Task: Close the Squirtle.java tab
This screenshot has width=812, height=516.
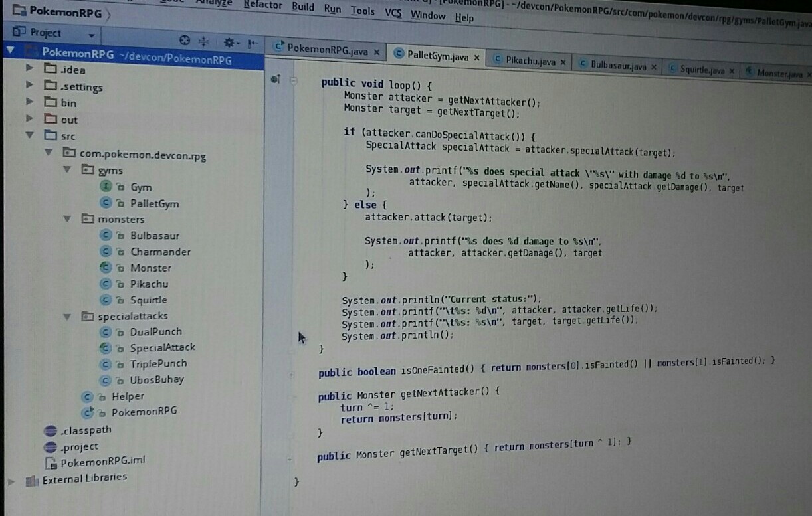Action: [732, 70]
